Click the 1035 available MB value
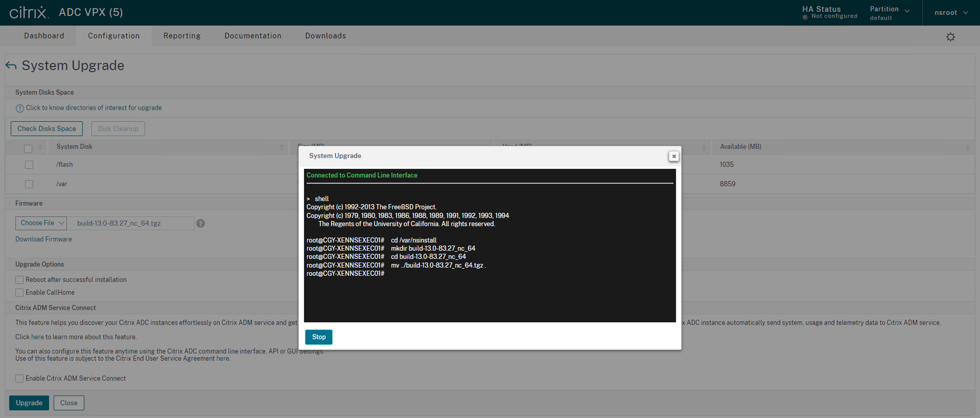980x418 pixels. point(726,165)
